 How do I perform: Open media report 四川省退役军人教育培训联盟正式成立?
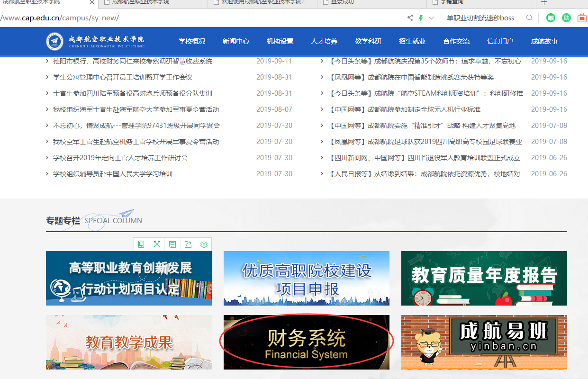[x=424, y=158]
